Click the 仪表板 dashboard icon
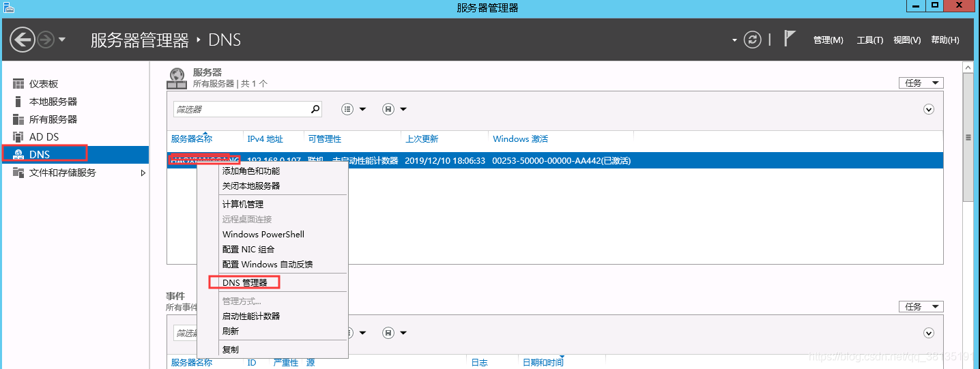Image resolution: width=980 pixels, height=369 pixels. coord(18,84)
